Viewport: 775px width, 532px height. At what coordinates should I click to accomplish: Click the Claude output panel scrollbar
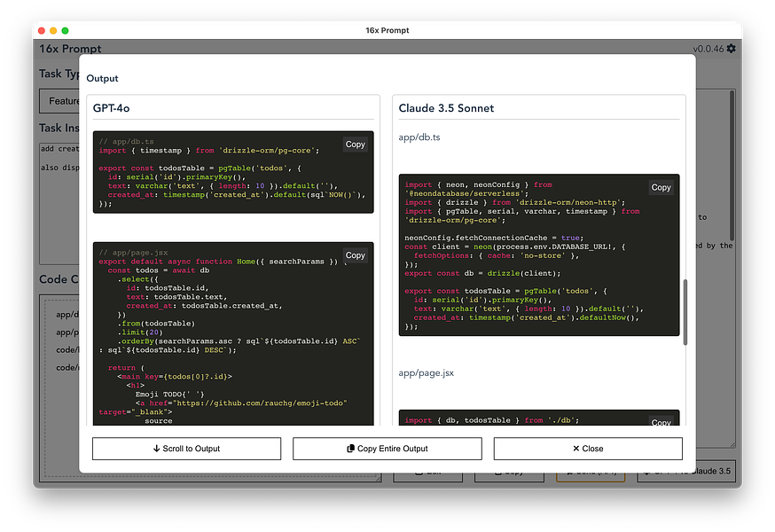pos(685,312)
